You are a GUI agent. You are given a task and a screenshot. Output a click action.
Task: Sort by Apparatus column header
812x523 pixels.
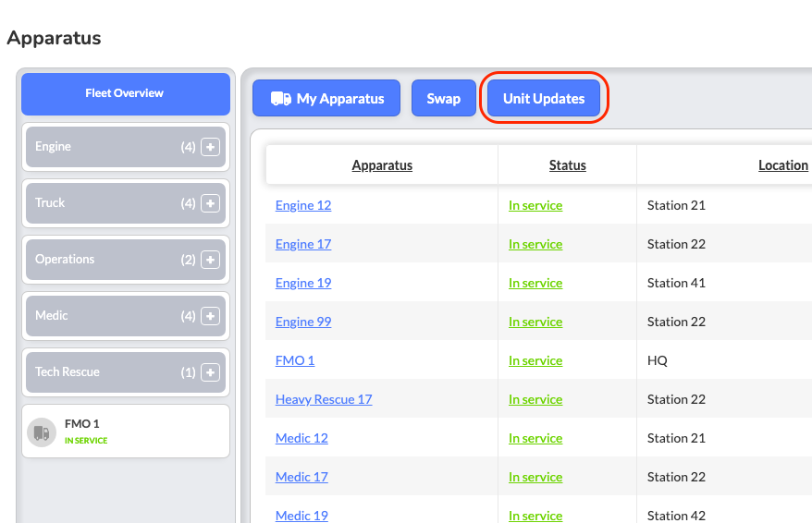[x=382, y=165]
